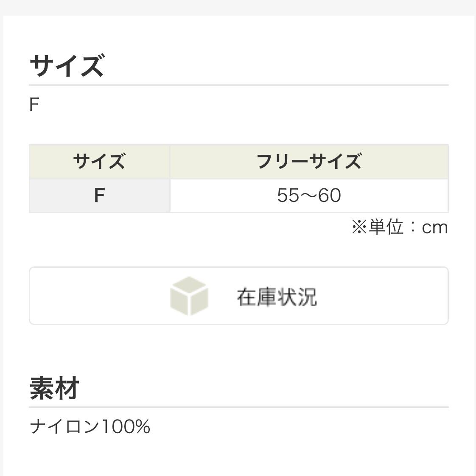Click blank space right of F size value
Viewport: 476px width, 476px height.
click(x=238, y=105)
